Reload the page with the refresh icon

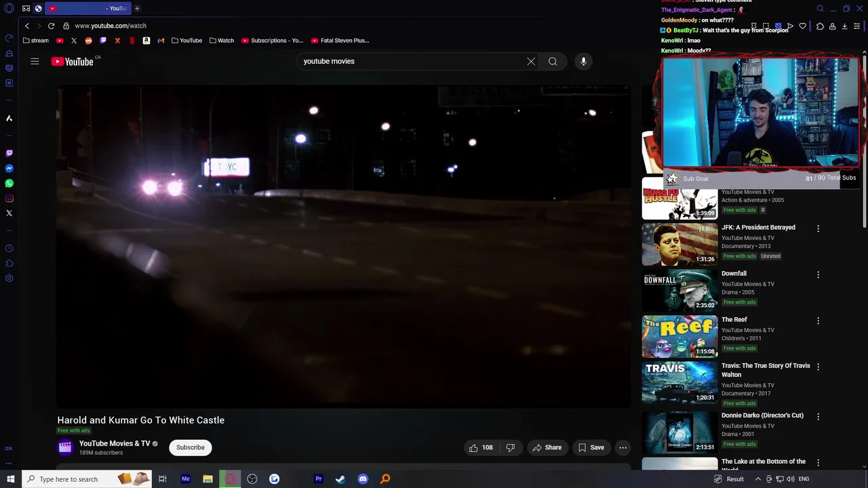(x=51, y=26)
